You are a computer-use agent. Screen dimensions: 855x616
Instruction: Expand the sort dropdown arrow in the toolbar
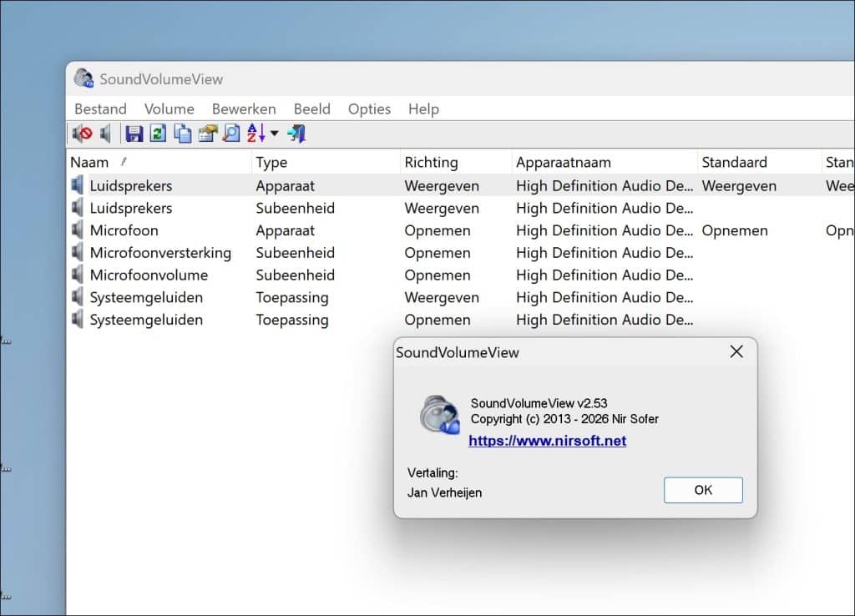click(274, 134)
